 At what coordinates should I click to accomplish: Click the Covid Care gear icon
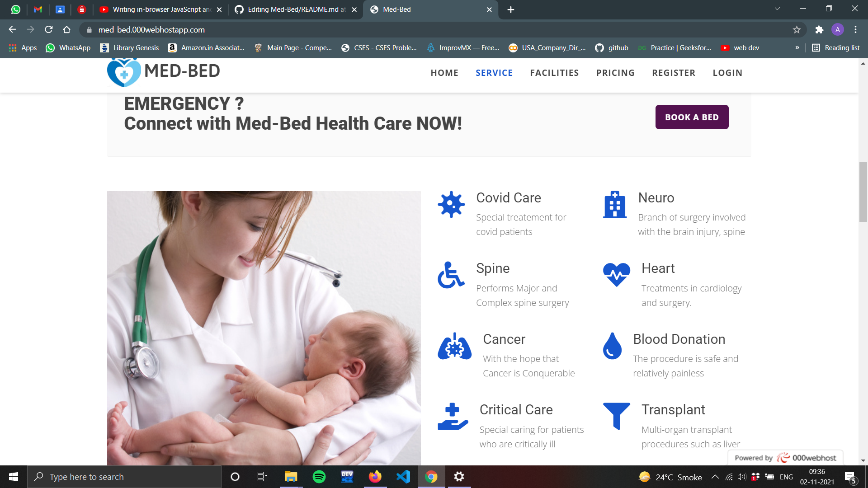pos(451,204)
